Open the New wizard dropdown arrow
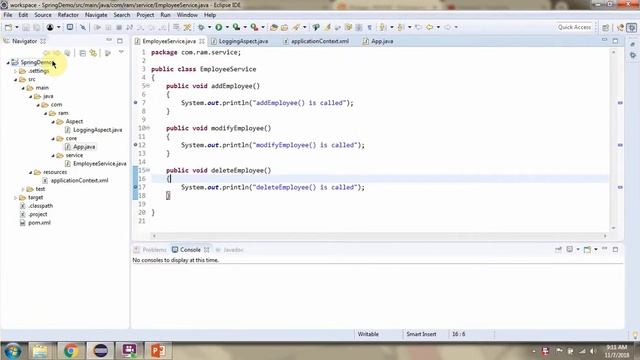Image resolution: width=640 pixels, height=360 pixels. point(17,27)
